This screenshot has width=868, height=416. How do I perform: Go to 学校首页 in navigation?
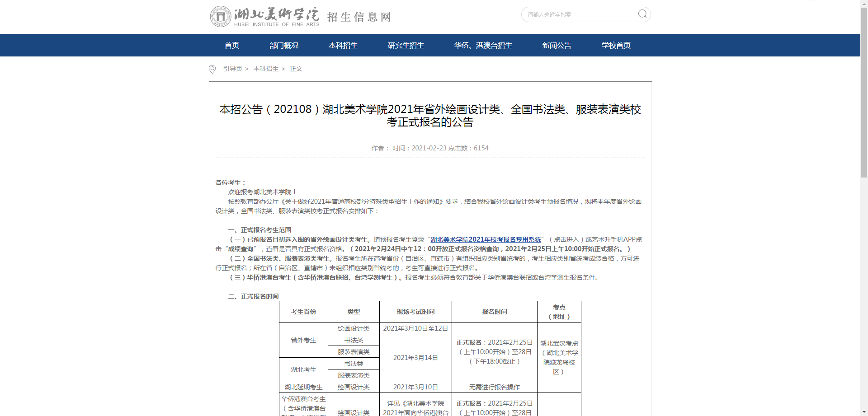coord(616,45)
